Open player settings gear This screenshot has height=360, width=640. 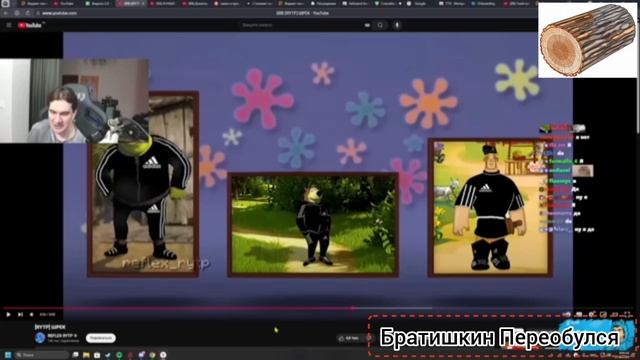pos(591,314)
